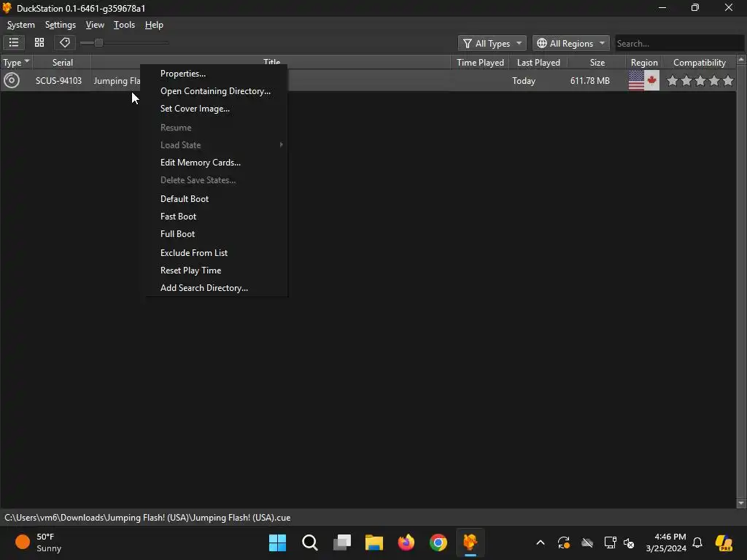Open the Tools menu
This screenshot has width=747, height=560.
(x=124, y=25)
